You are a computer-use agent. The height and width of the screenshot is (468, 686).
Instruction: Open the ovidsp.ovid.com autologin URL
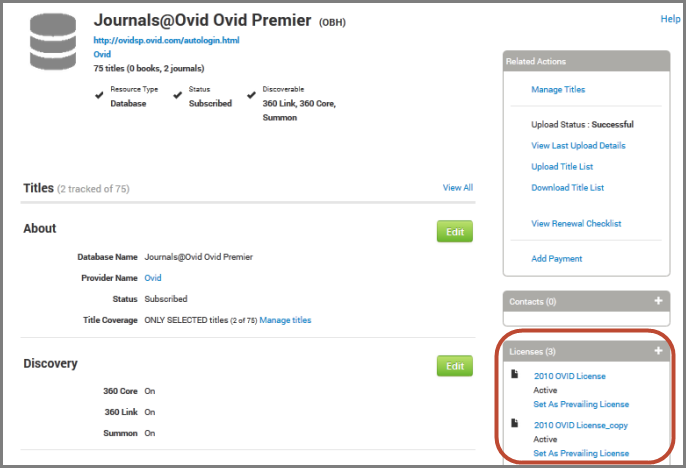(166, 40)
